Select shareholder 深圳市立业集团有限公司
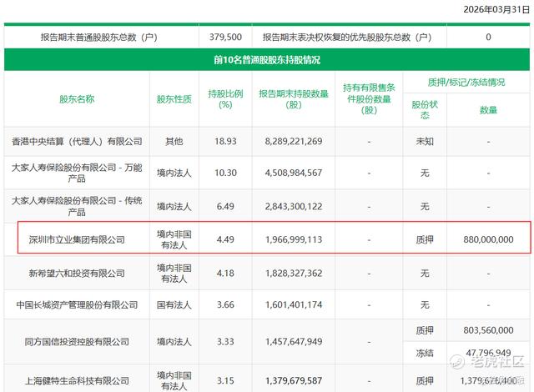Screen dimensions: 534x392 [77, 239]
